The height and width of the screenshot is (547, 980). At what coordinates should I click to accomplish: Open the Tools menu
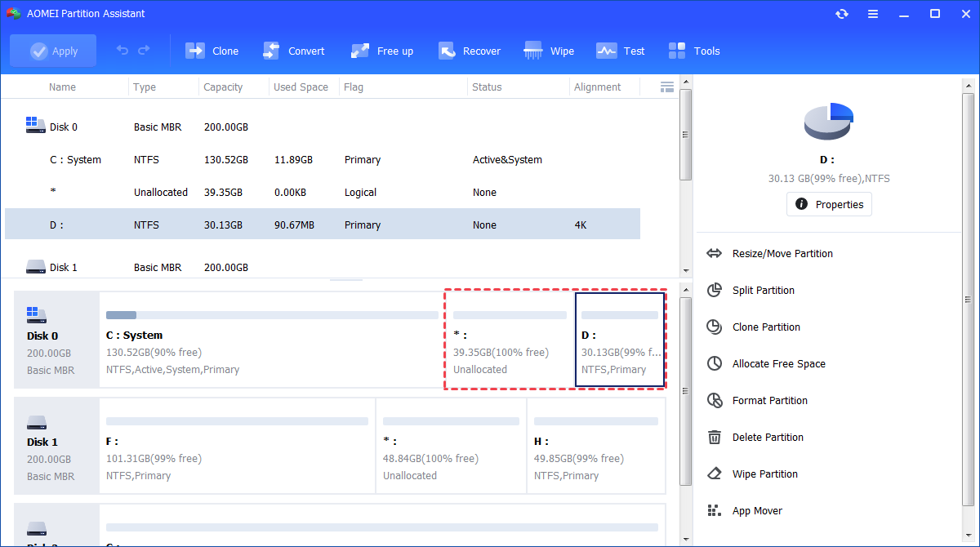pyautogui.click(x=694, y=51)
